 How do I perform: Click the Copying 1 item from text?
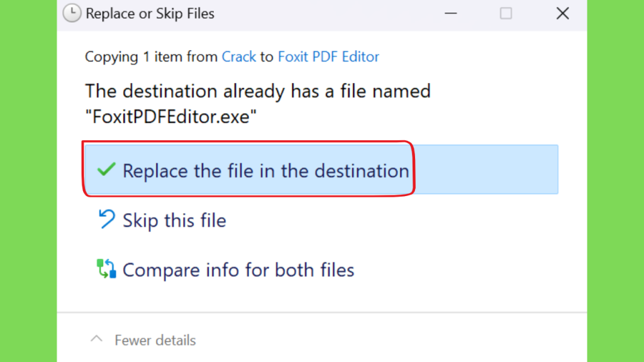coord(151,57)
